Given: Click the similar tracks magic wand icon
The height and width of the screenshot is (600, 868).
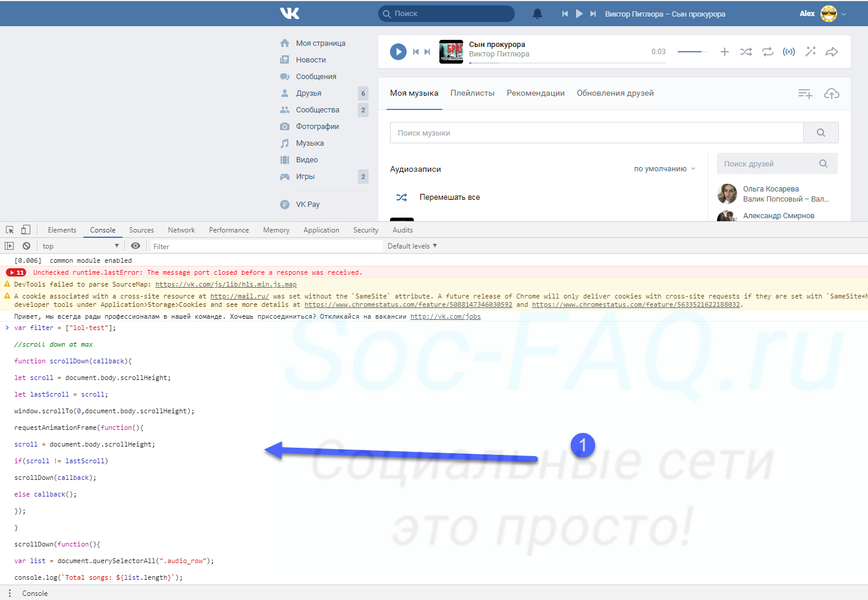Looking at the screenshot, I should pos(810,52).
